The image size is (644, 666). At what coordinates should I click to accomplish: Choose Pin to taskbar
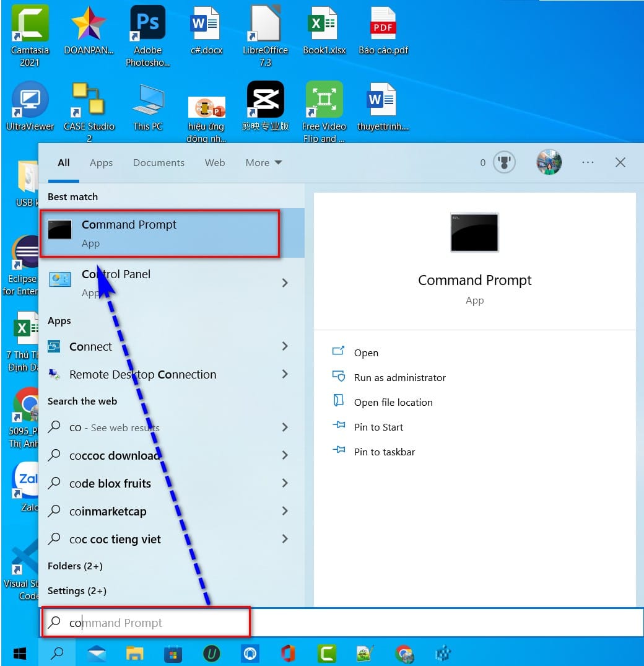point(373,452)
